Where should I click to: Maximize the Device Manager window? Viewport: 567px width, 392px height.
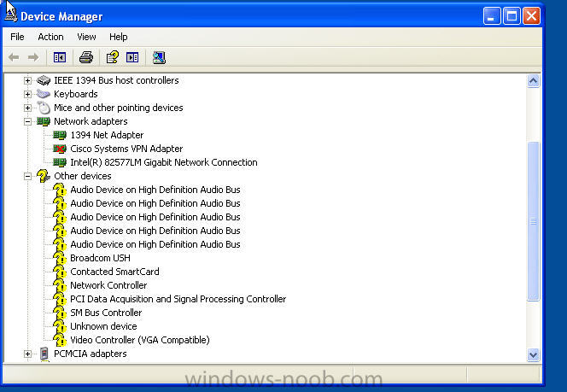pos(511,16)
